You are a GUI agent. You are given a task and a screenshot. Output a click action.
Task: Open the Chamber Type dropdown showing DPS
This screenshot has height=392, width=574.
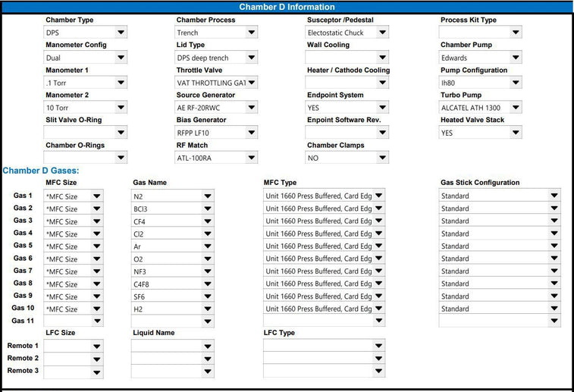pos(85,32)
